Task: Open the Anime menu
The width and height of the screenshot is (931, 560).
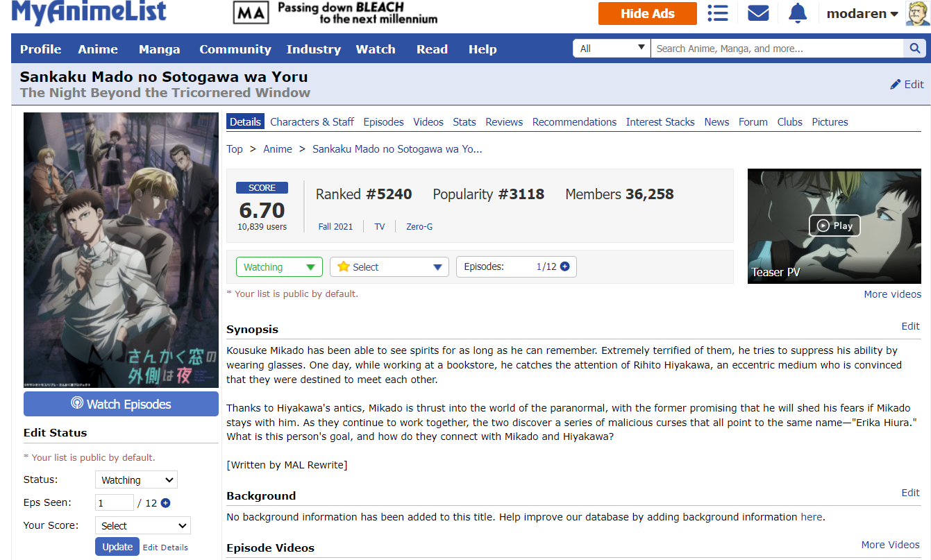Action: pos(98,49)
